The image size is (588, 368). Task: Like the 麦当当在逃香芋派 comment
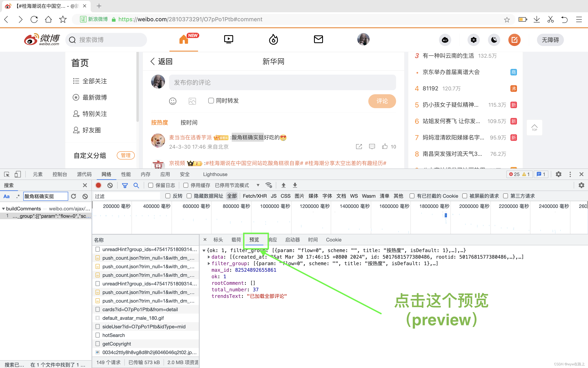point(385,146)
